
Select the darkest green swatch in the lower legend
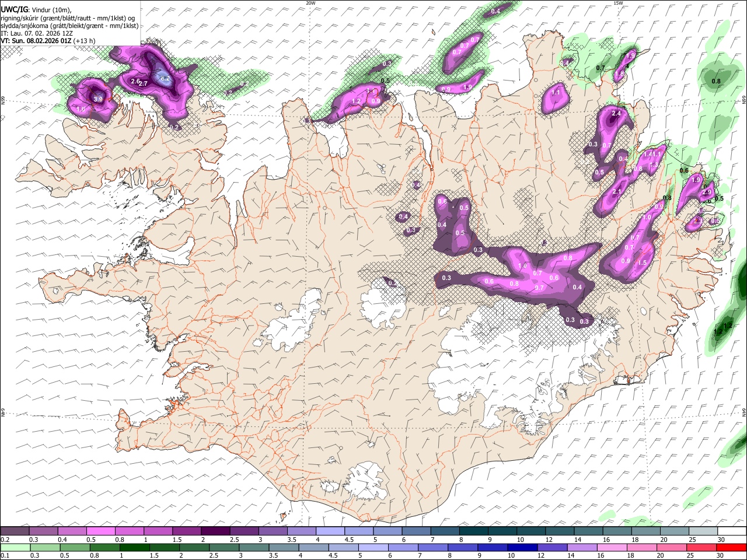[x=134, y=547]
